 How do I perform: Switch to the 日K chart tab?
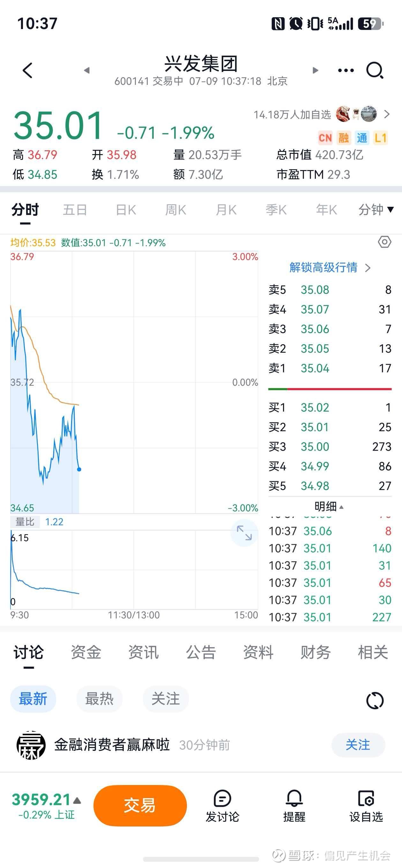click(x=126, y=210)
